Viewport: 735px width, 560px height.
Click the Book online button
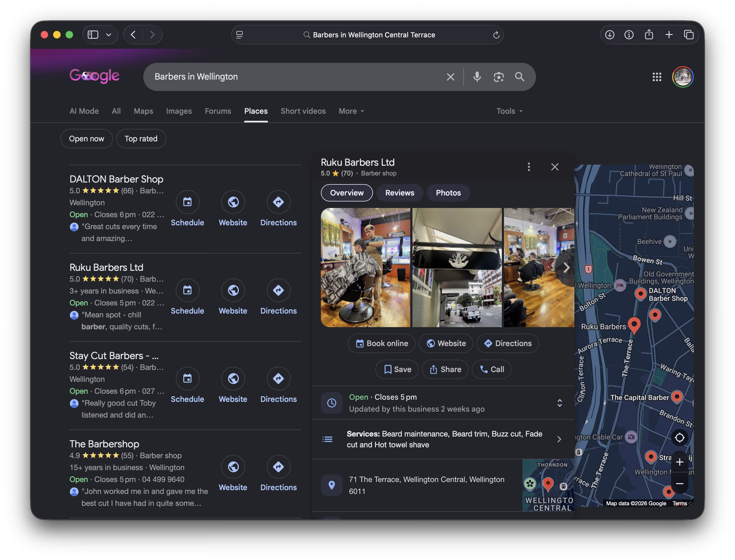tap(381, 343)
